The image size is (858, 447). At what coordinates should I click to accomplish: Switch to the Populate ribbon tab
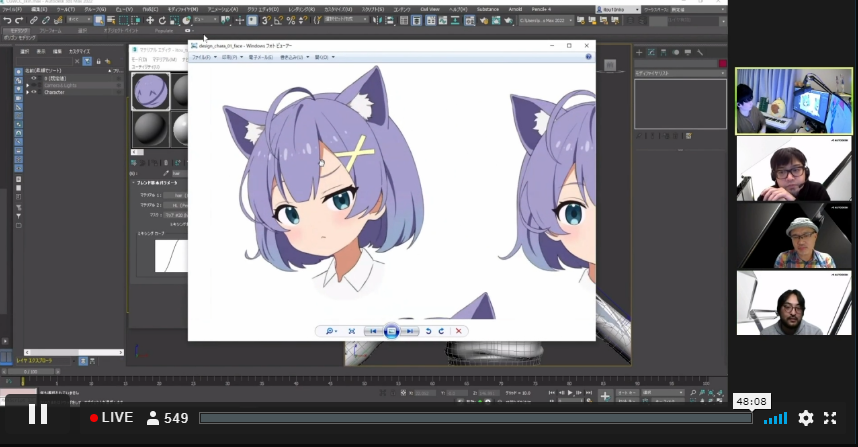164,31
